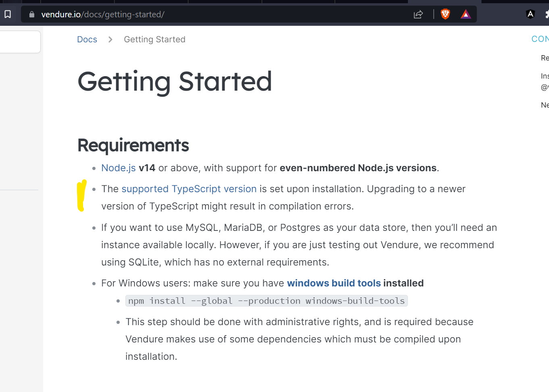Click the windows build tools link

[x=334, y=283]
